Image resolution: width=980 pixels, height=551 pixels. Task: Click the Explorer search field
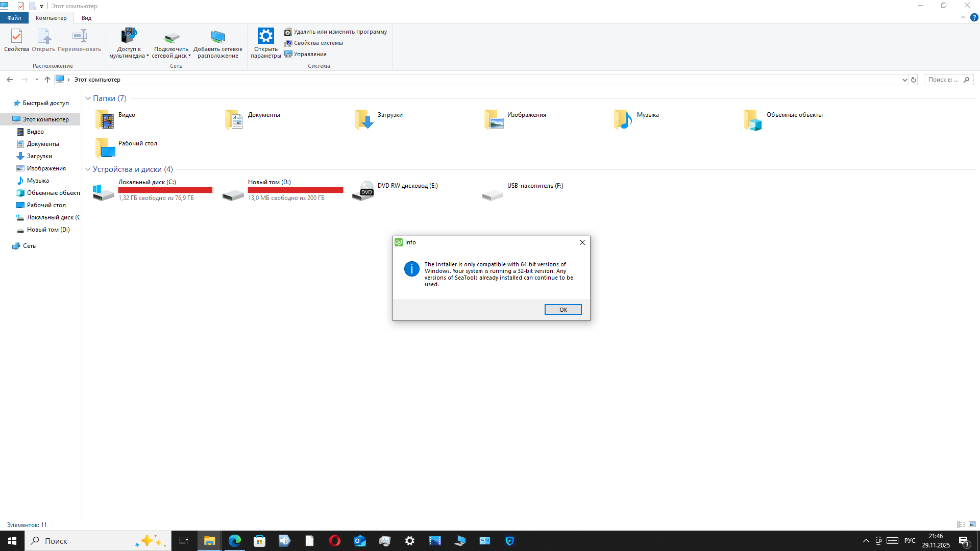point(944,80)
